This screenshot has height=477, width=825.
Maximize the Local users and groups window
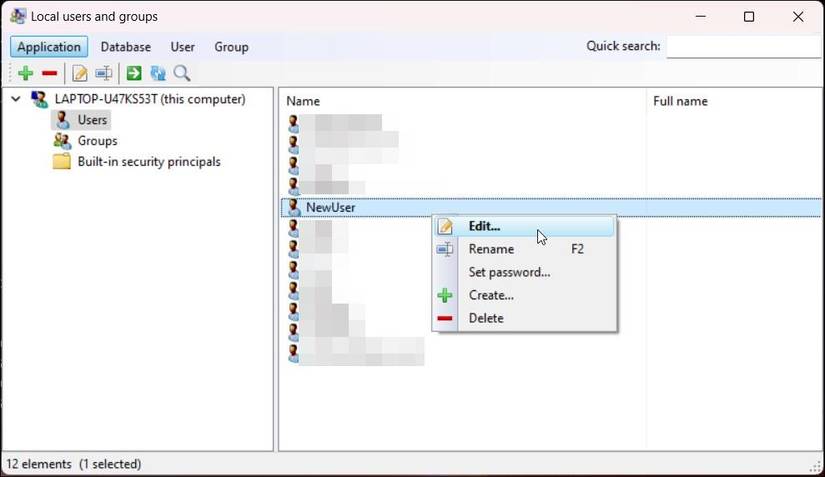[x=749, y=17]
